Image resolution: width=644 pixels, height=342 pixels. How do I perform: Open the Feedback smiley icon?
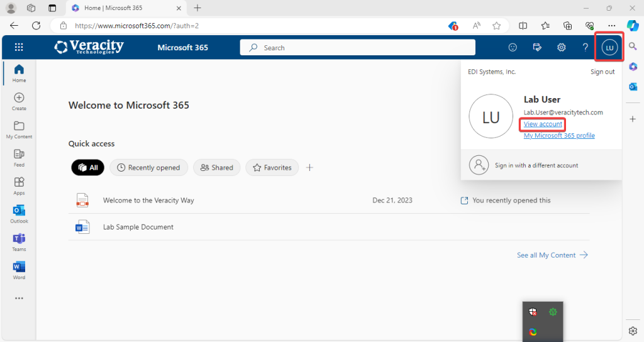pyautogui.click(x=513, y=47)
